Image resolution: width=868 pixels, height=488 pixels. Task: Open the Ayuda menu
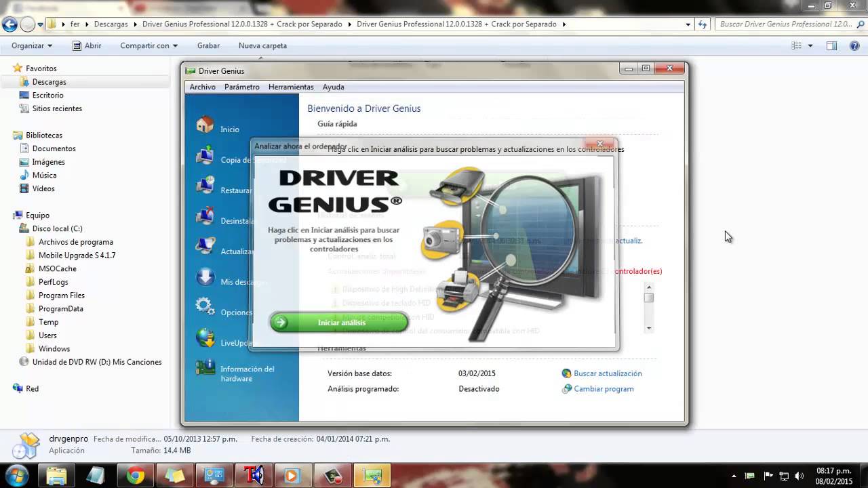[x=334, y=87]
